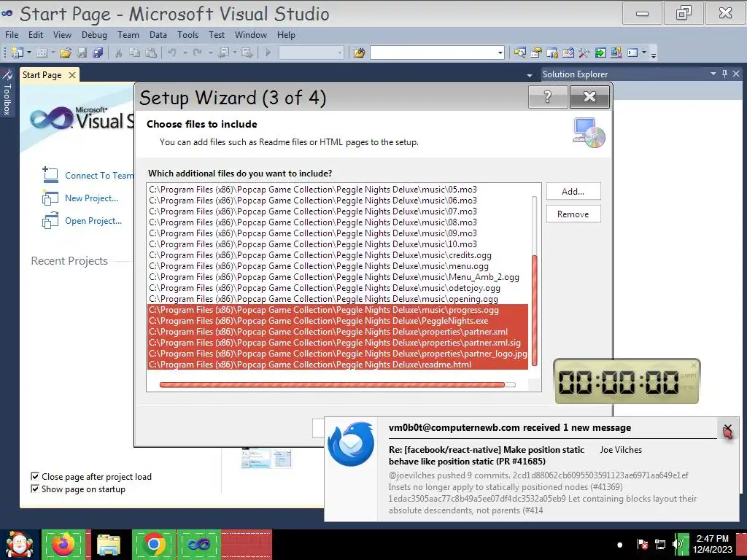
Task: Close the Start Page tab with X
Action: click(72, 75)
